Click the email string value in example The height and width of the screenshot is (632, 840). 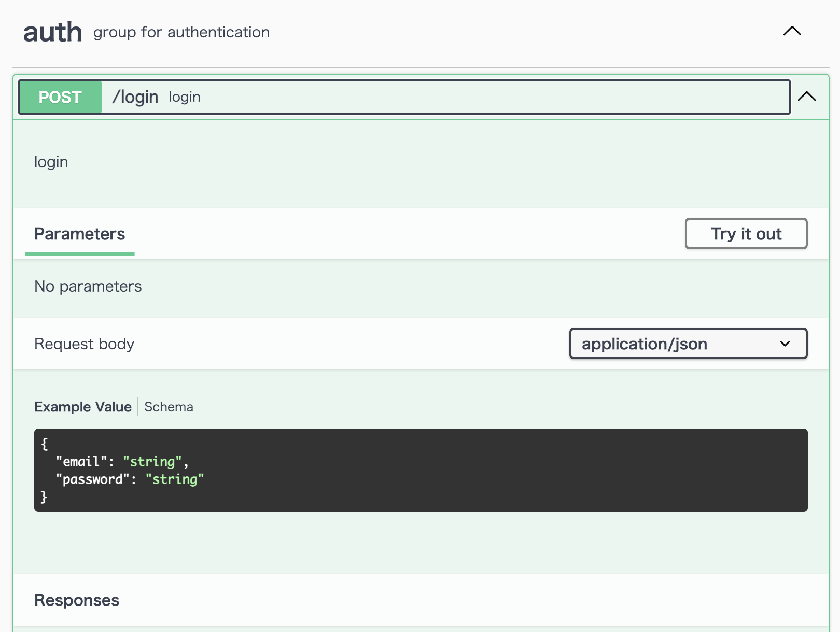(153, 461)
